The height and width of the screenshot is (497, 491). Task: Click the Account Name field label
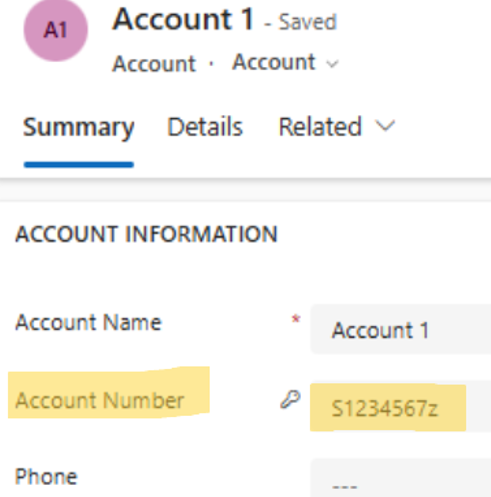click(x=89, y=323)
